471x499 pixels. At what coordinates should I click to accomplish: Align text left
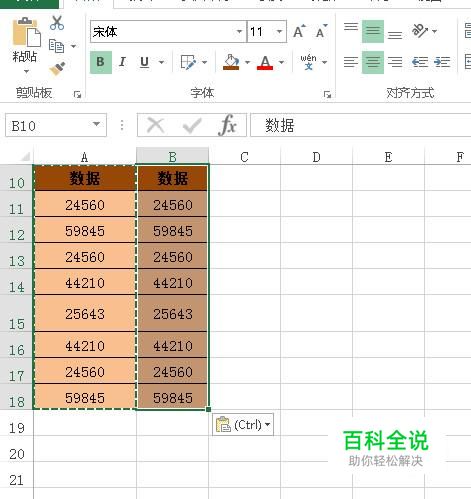click(x=351, y=62)
